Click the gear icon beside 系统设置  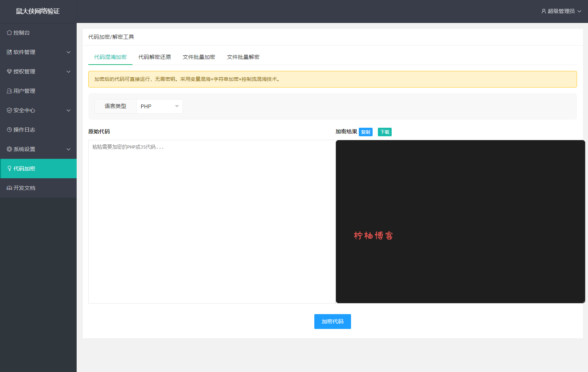click(9, 149)
